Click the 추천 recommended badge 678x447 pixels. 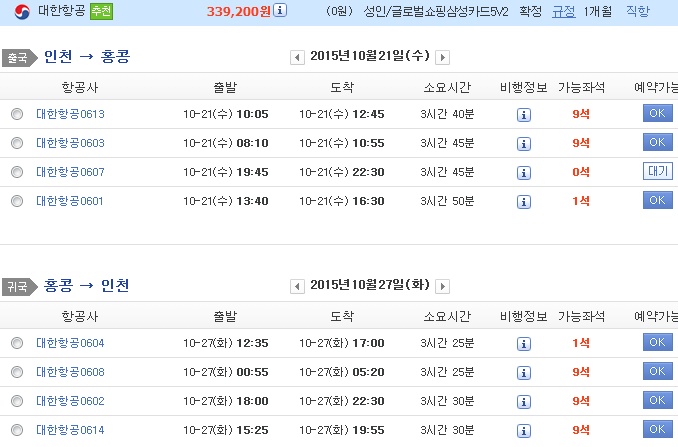click(102, 11)
